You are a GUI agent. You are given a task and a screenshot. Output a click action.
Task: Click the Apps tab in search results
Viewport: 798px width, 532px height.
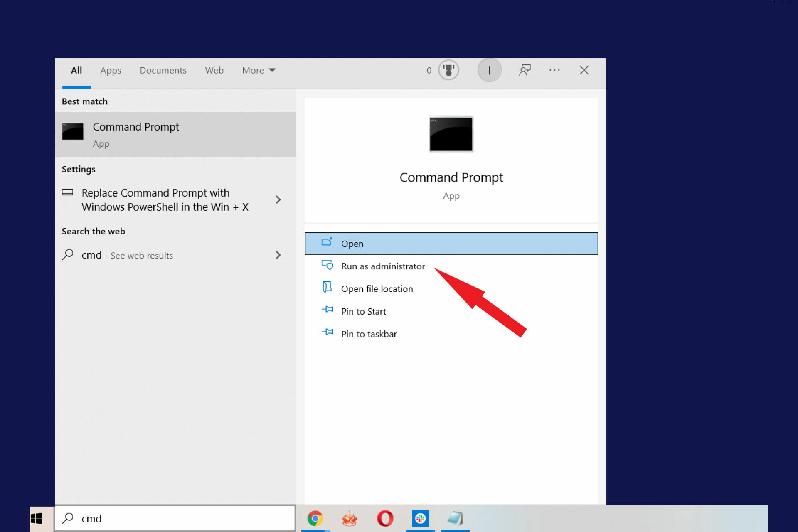110,70
